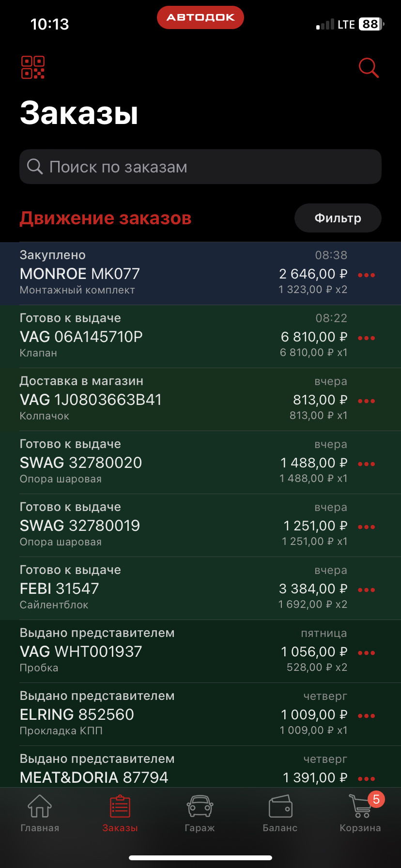401x868 pixels.
Task: Open three-dot menu for FEBI 31547
Action: click(x=366, y=590)
